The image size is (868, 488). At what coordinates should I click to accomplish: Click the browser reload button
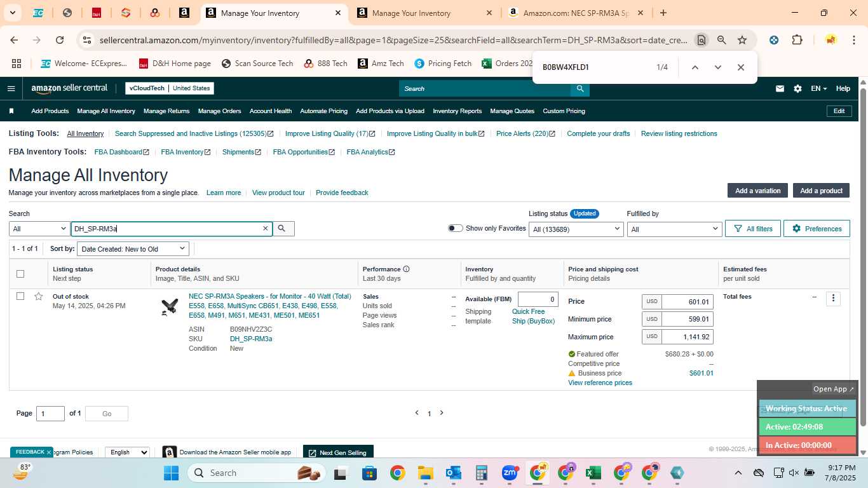click(x=60, y=40)
